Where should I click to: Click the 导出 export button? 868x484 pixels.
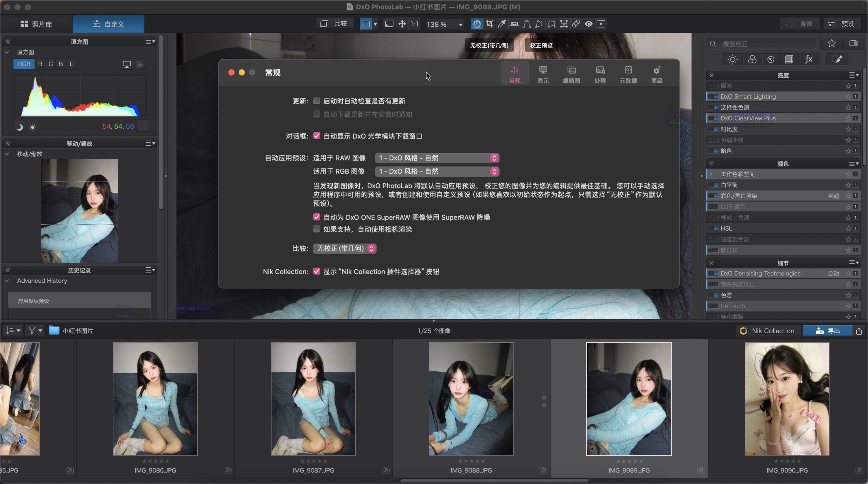(829, 331)
